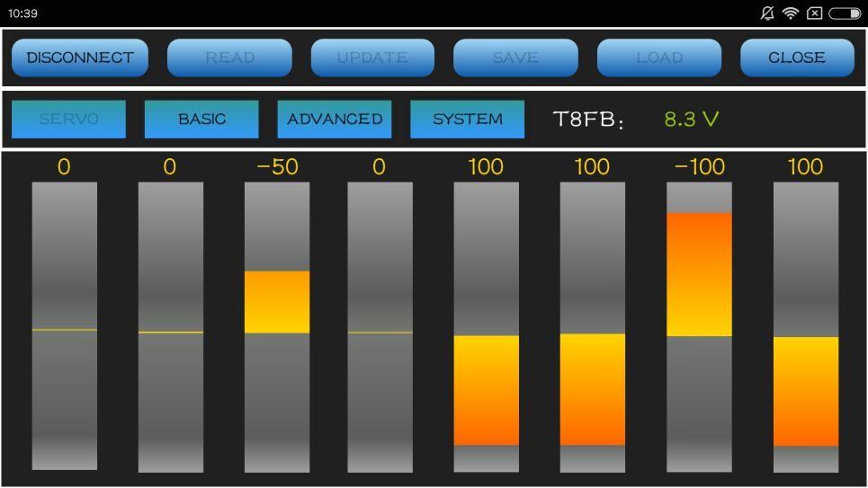This screenshot has height=488, width=868.
Task: Click the first channel bar showing 0
Action: pyautogui.click(x=64, y=326)
